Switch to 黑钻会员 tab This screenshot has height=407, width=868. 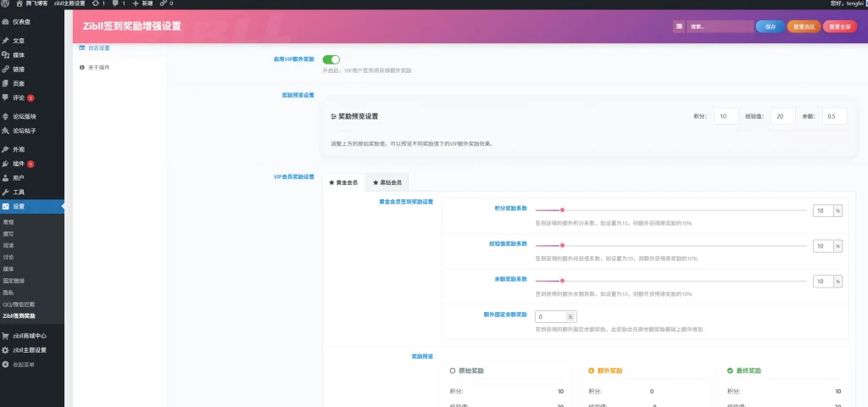[387, 182]
